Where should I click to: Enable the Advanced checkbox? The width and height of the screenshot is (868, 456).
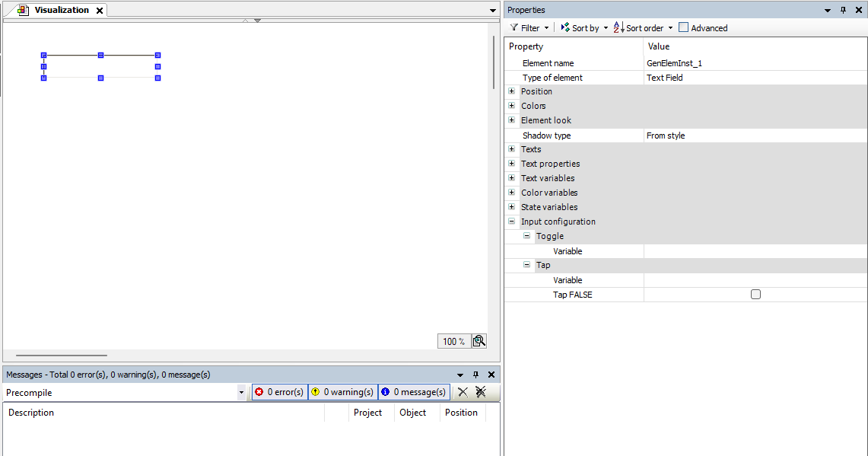click(683, 27)
